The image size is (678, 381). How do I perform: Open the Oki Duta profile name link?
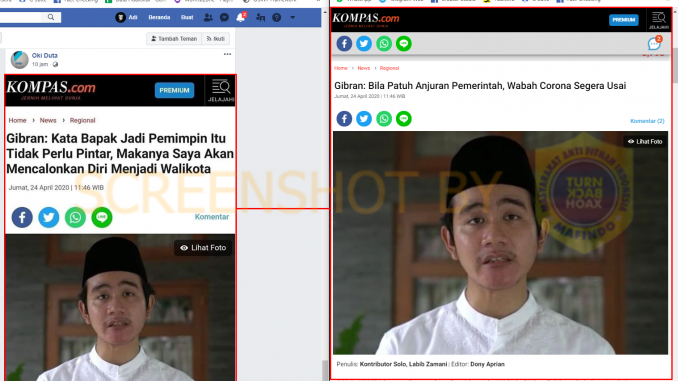pyautogui.click(x=45, y=55)
